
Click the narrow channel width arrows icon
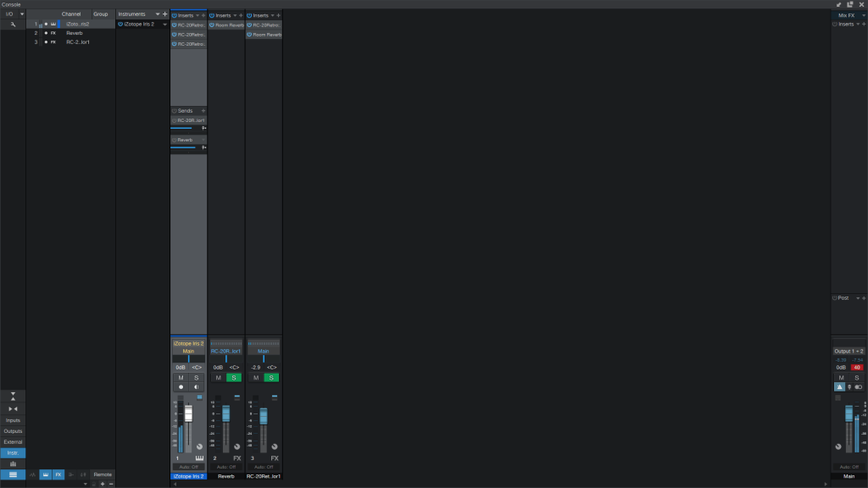(x=13, y=408)
